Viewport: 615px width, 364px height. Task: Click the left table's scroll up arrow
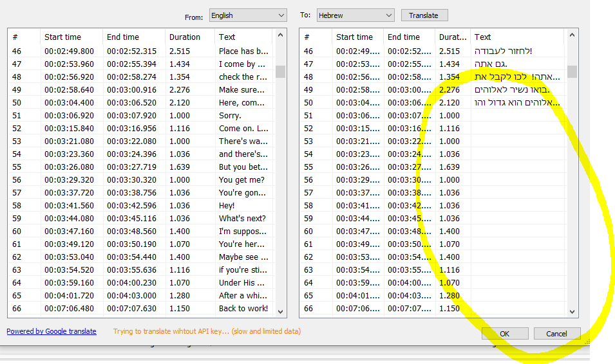coord(280,35)
